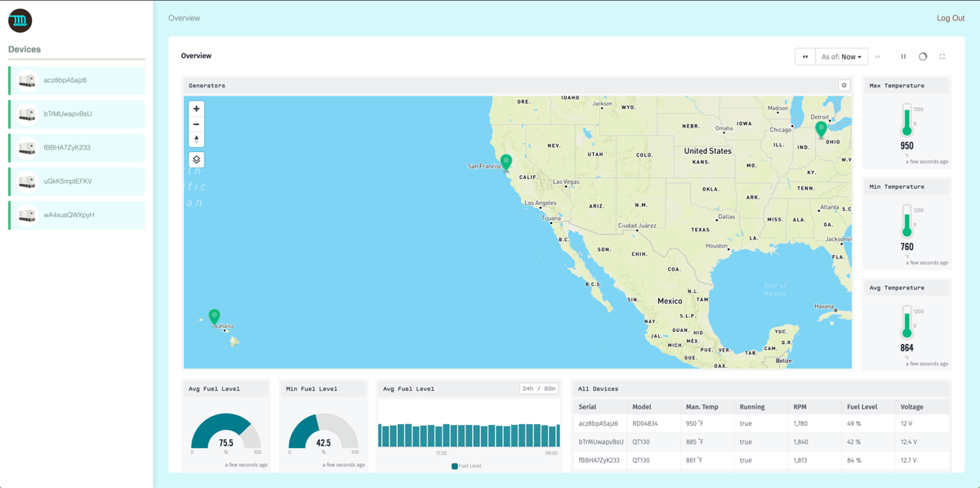Click the generator marker near Lahaina
This screenshot has width=980, height=488.
point(215,315)
